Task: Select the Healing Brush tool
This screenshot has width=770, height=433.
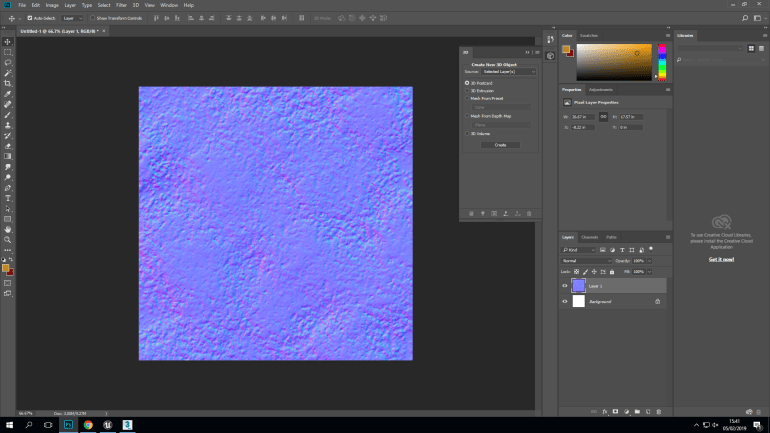Action: point(7,104)
